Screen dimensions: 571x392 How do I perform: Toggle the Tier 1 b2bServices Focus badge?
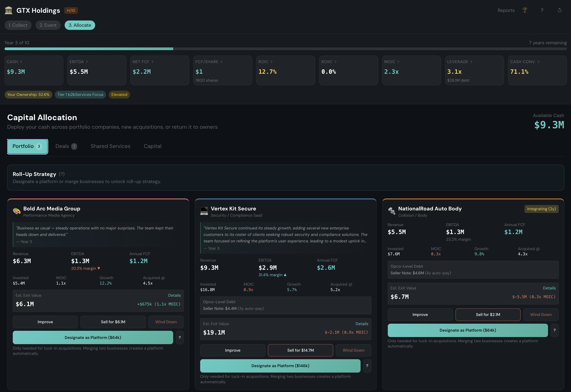[80, 95]
